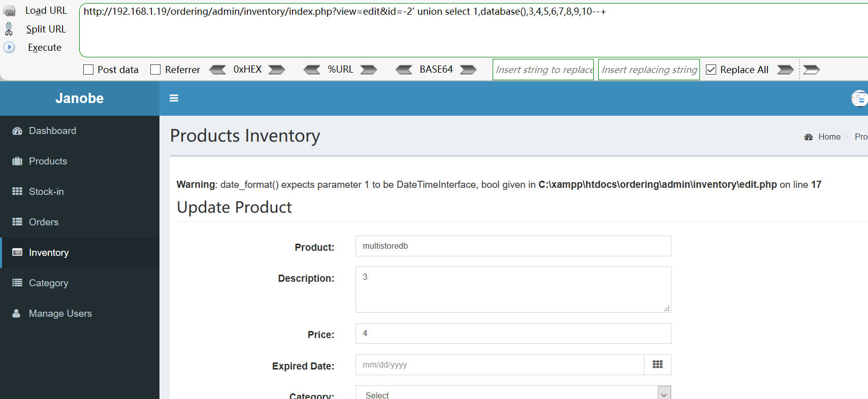Open Manage Users in the sidebar
The height and width of the screenshot is (399, 868).
pos(80,314)
